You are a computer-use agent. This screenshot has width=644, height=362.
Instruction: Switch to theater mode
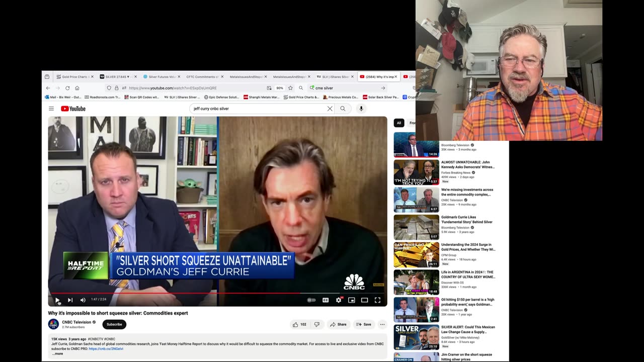pyautogui.click(x=364, y=300)
